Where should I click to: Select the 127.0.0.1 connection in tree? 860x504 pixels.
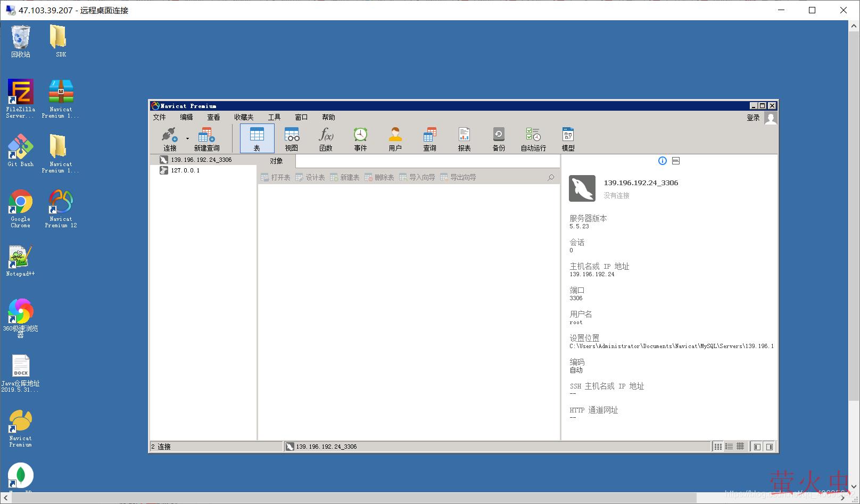[185, 170]
